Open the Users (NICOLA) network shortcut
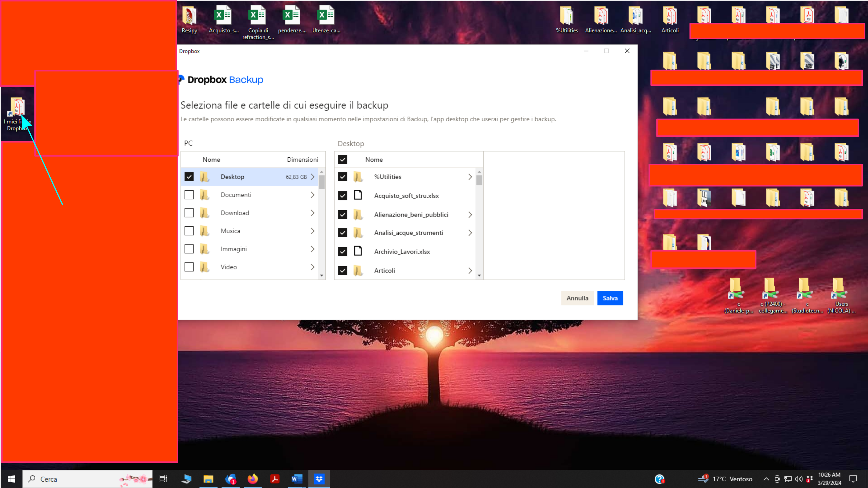The width and height of the screenshot is (868, 488). pyautogui.click(x=841, y=295)
